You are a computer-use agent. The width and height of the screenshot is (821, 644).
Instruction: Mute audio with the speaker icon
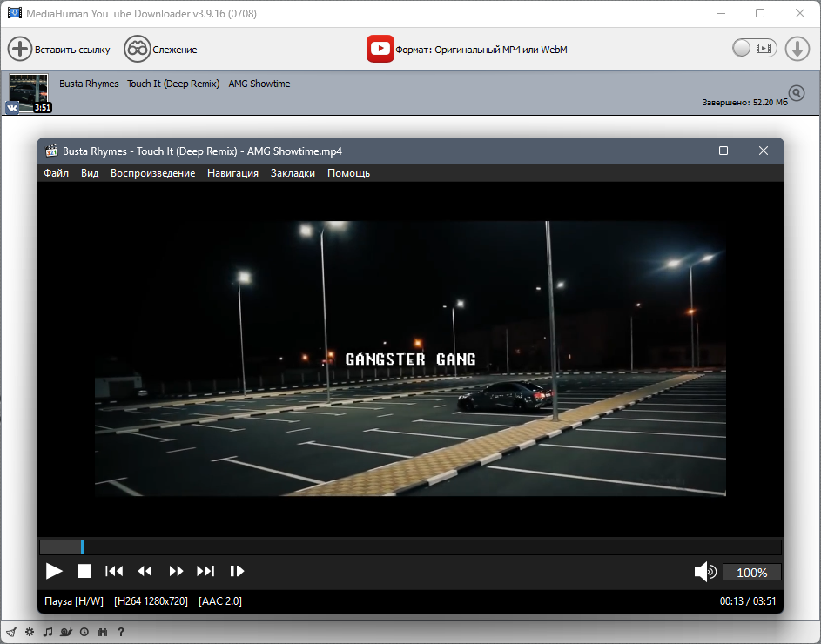point(704,572)
